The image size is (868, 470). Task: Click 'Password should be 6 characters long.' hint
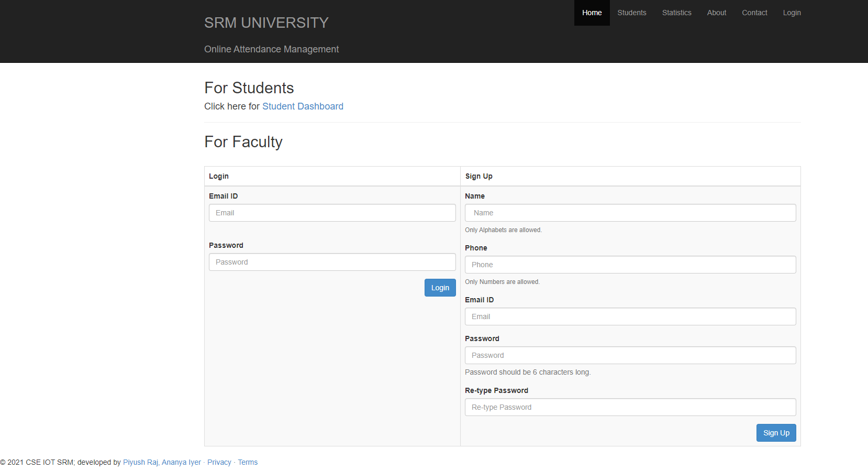click(528, 372)
